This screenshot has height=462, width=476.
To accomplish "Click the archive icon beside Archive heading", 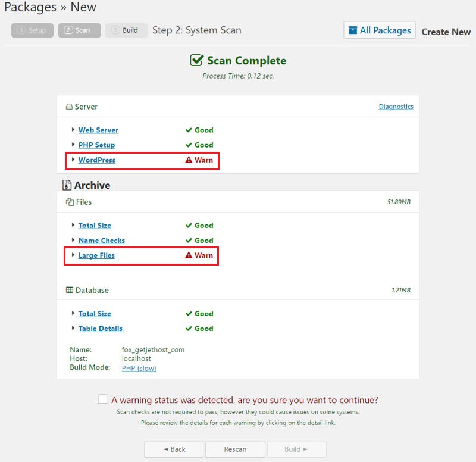I will click(x=67, y=185).
